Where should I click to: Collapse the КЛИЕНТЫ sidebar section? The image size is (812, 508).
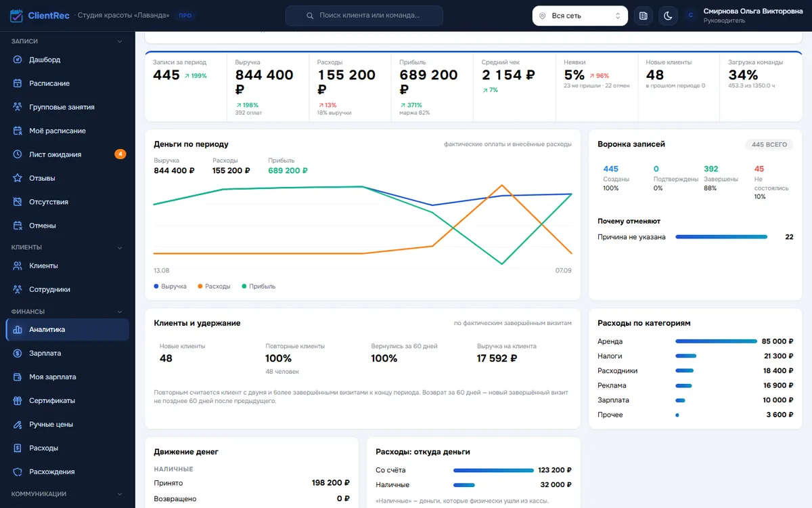120,247
